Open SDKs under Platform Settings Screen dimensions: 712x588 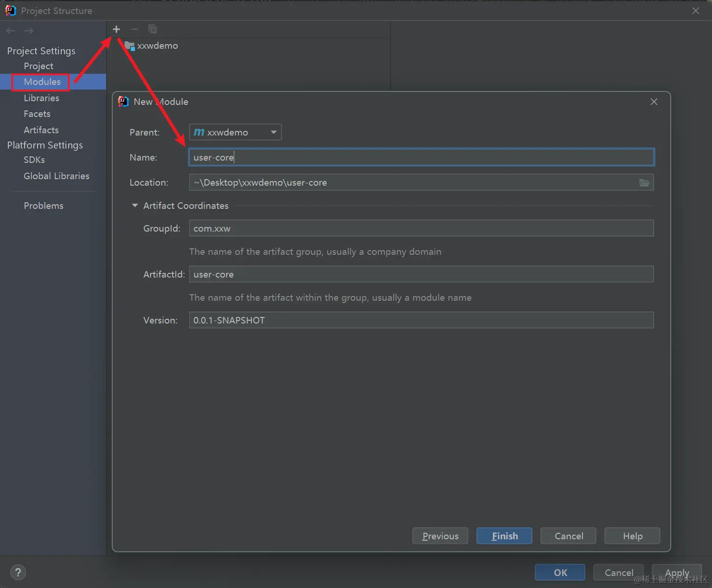tap(34, 160)
